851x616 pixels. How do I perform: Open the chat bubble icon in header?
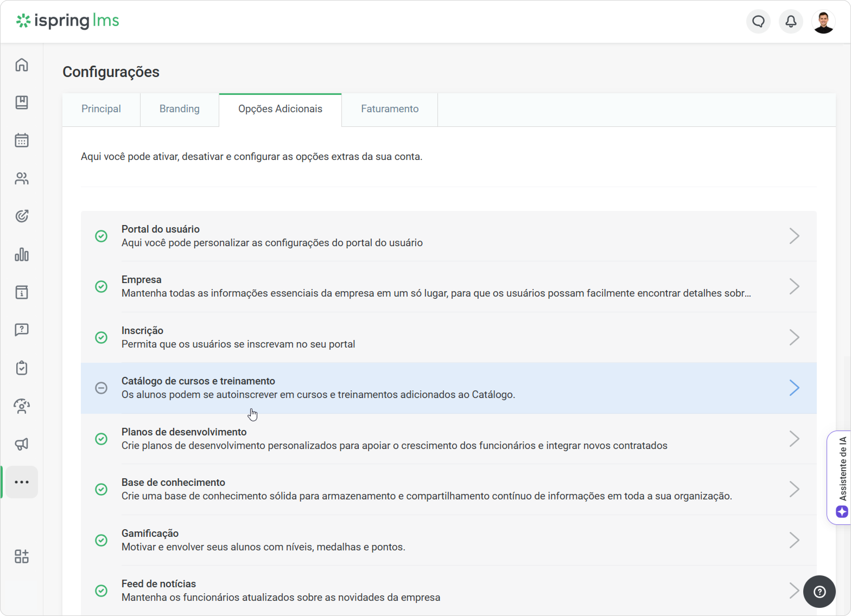[758, 21]
